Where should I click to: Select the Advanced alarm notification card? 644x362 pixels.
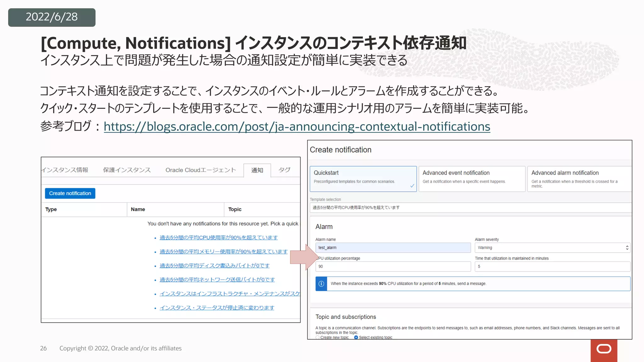[579, 178]
